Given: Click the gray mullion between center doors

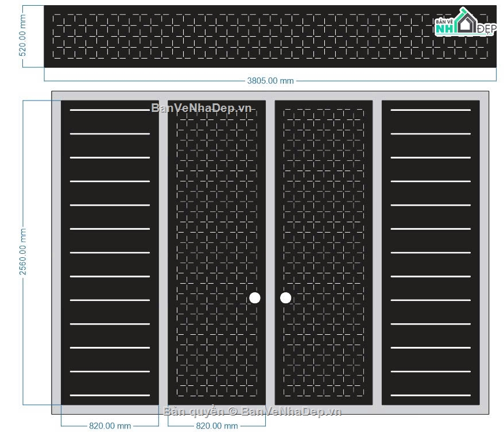Looking at the screenshot, I should (x=270, y=253).
